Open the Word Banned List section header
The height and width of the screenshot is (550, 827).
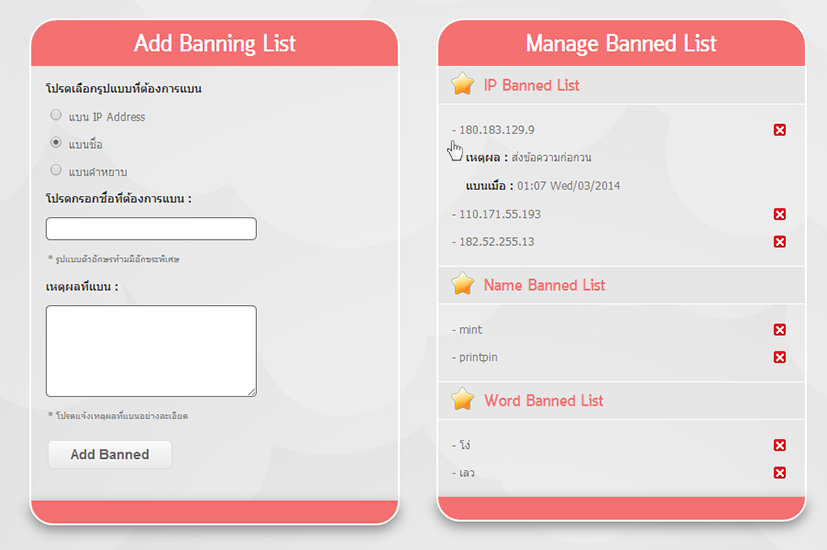tap(621, 400)
